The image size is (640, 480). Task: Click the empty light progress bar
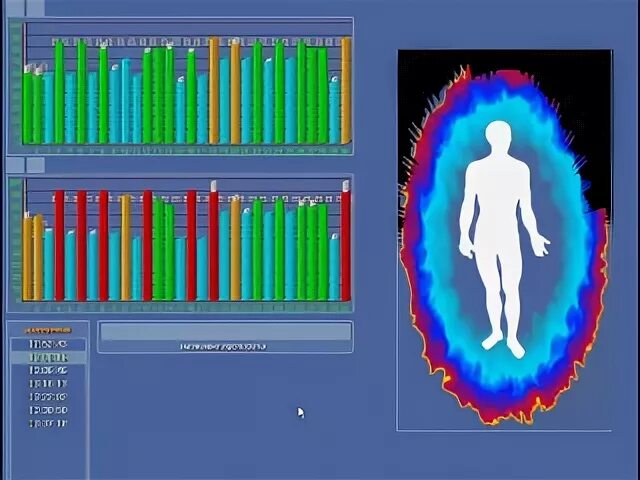[226, 331]
